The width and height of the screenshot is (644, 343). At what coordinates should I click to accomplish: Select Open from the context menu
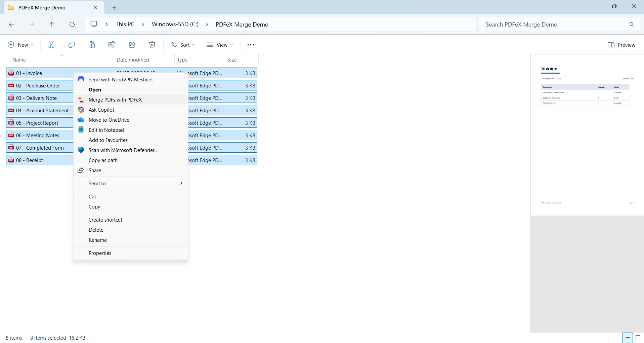[x=131, y=89]
